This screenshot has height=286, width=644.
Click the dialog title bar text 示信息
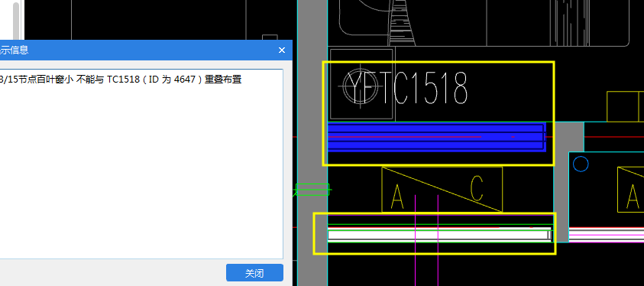[x=15, y=50]
